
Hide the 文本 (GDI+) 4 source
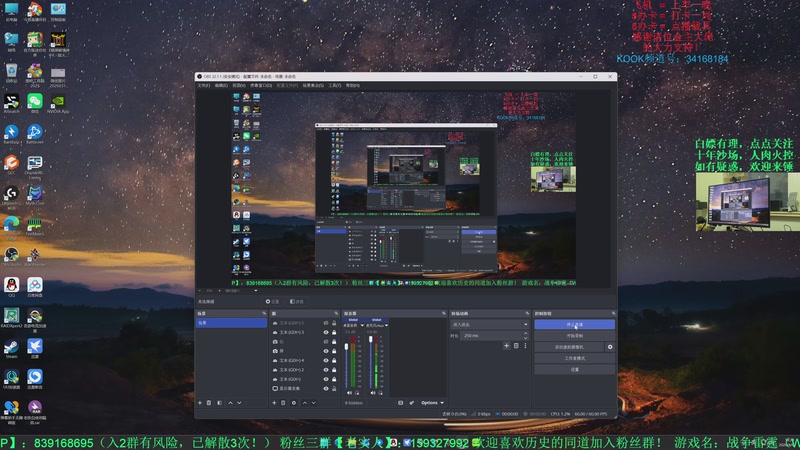pos(326,360)
